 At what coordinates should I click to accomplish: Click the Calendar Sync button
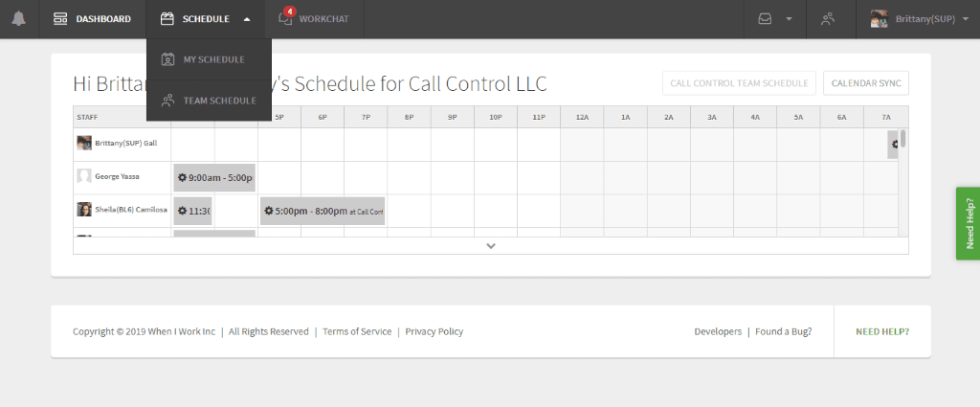coord(865,83)
